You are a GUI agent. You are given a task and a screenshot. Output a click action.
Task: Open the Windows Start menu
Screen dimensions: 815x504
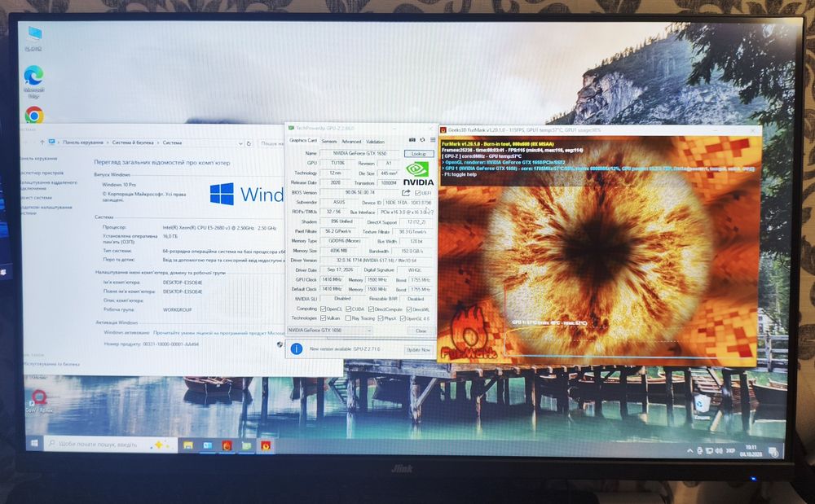pos(34,444)
